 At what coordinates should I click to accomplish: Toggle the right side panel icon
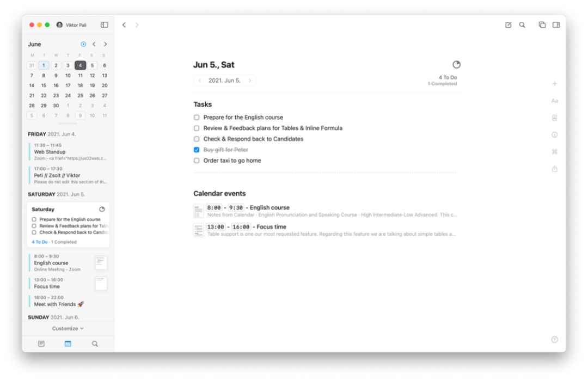point(556,24)
